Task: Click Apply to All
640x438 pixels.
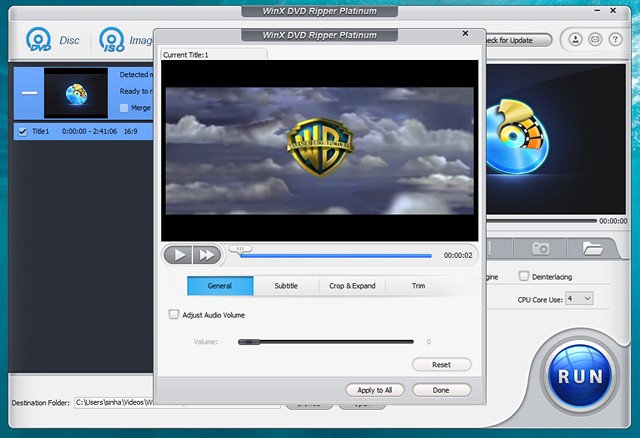Action: click(x=375, y=390)
